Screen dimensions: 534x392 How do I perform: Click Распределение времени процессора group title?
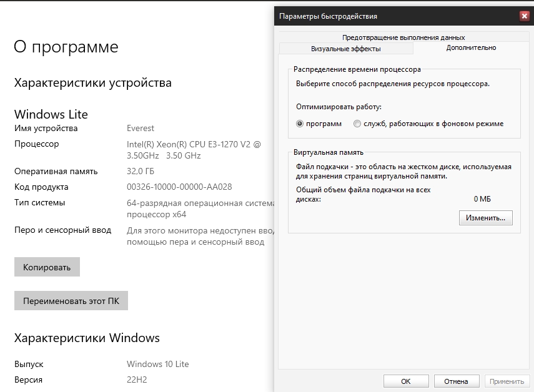[x=357, y=69]
